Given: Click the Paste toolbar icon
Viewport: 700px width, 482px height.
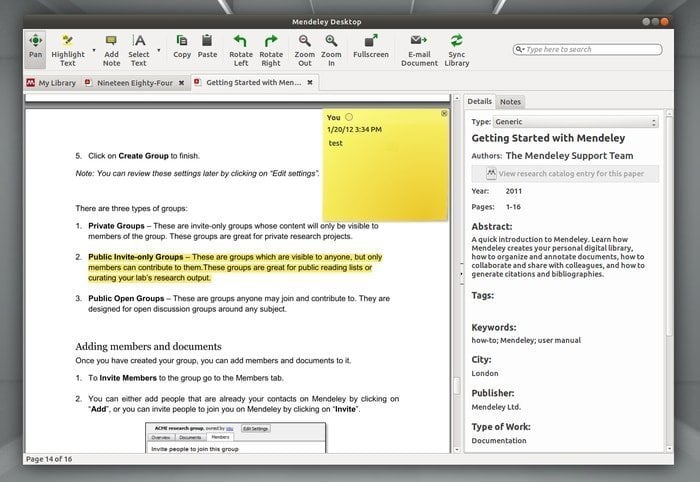Looking at the screenshot, I should point(207,46).
